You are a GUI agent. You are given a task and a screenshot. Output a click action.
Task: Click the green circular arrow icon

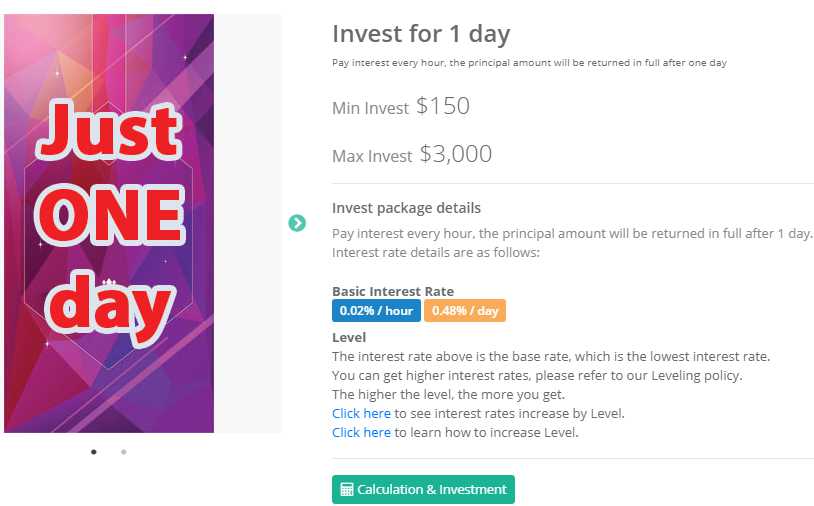297,222
